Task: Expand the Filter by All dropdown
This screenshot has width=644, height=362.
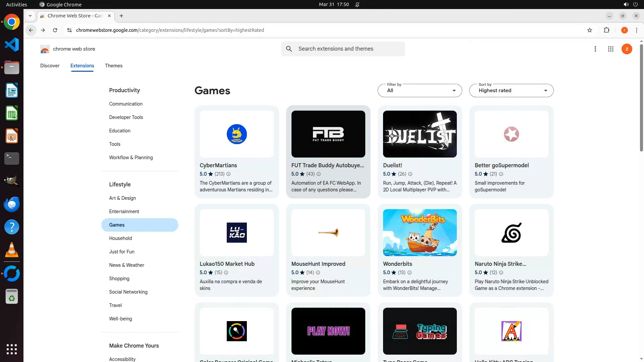Action: 420,90
